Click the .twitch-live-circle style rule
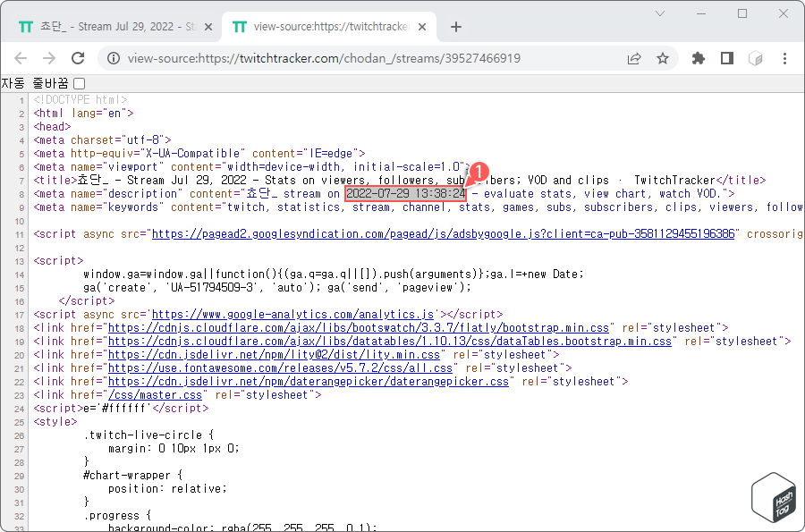 [x=148, y=435]
